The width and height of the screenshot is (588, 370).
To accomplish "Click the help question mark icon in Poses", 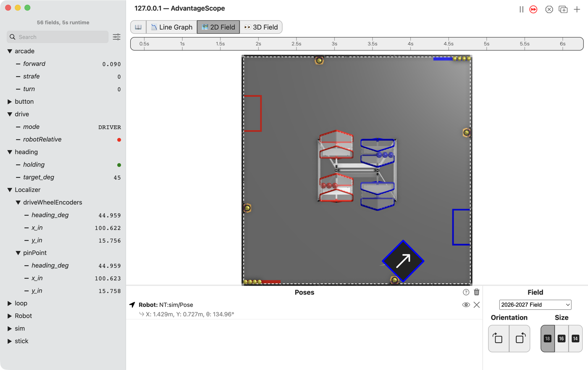I will point(466,292).
